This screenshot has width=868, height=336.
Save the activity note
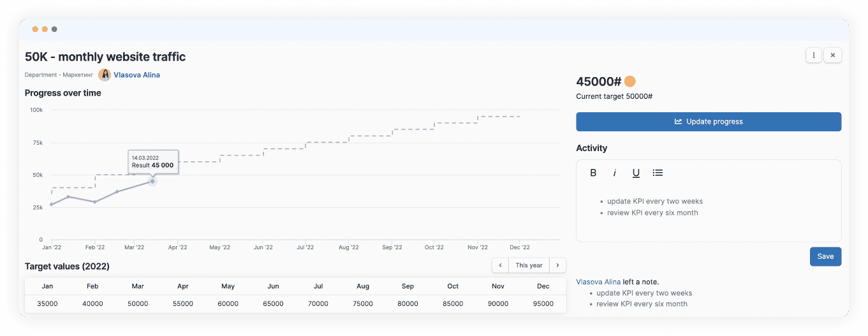[x=825, y=256]
